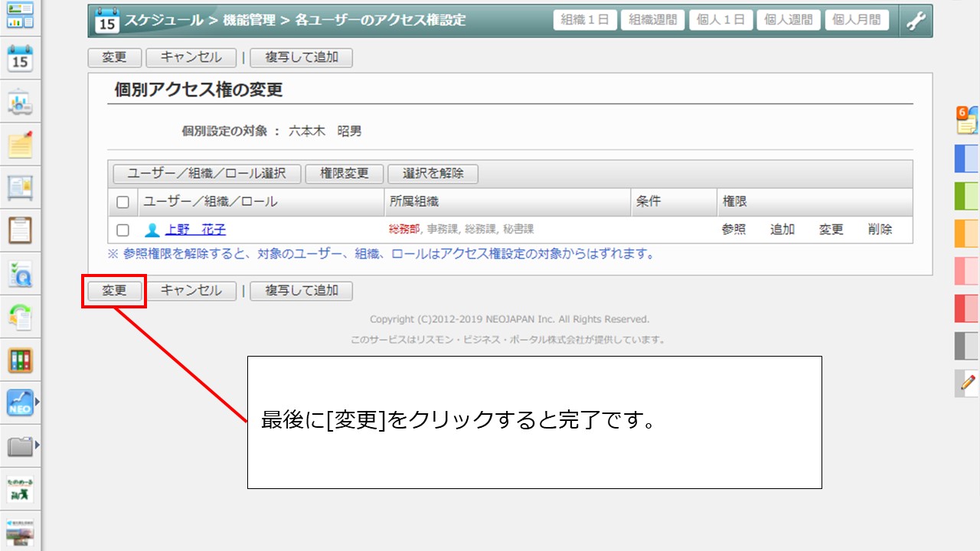The height and width of the screenshot is (551, 980).
Task: Click the user icon beside 上野 花子
Action: point(152,230)
